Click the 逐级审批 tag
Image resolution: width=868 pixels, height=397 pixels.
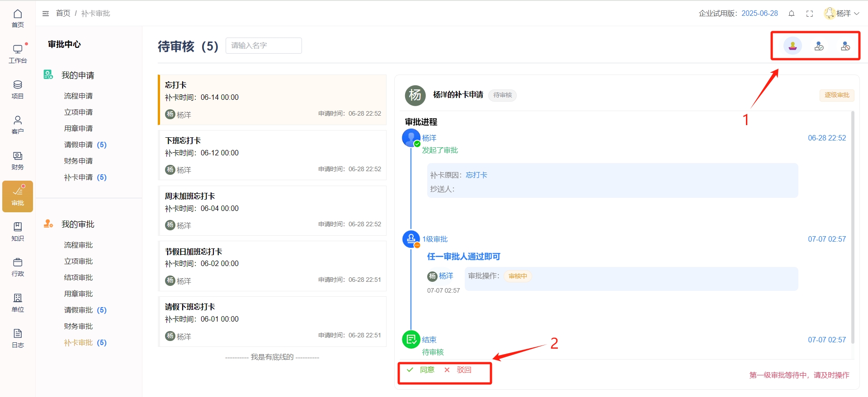point(837,95)
